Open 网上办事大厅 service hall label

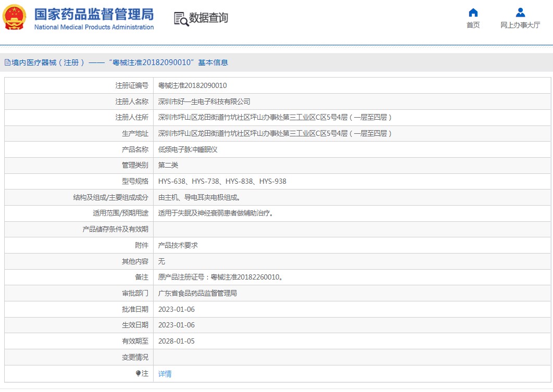(520, 25)
